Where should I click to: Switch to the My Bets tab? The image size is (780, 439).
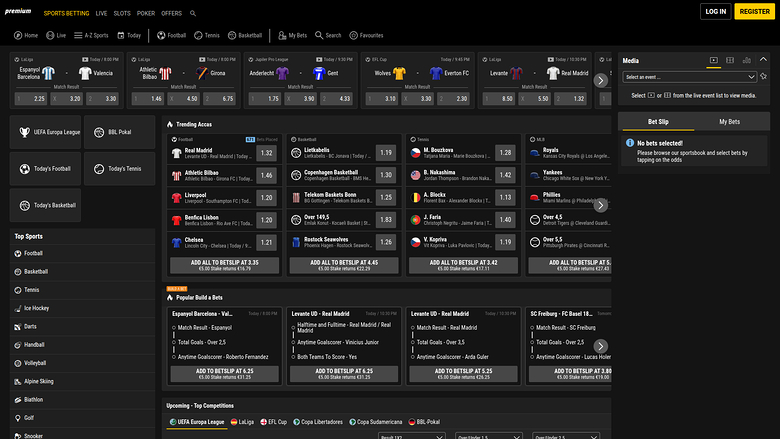coord(729,122)
